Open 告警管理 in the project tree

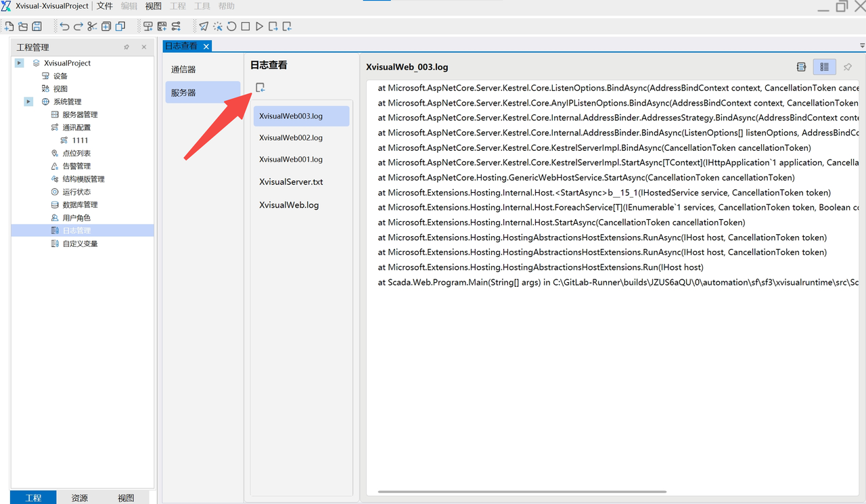tap(76, 166)
